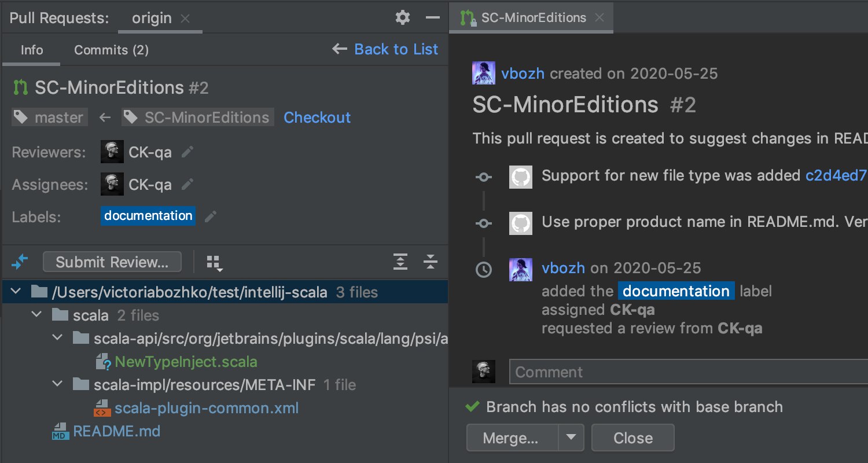The width and height of the screenshot is (868, 463).
Task: Edit assignees pencil icon
Action: coord(187,185)
